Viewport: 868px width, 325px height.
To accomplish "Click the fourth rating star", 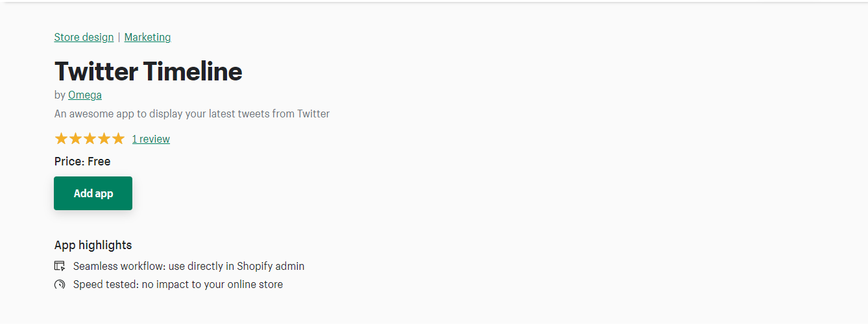I will 104,138.
